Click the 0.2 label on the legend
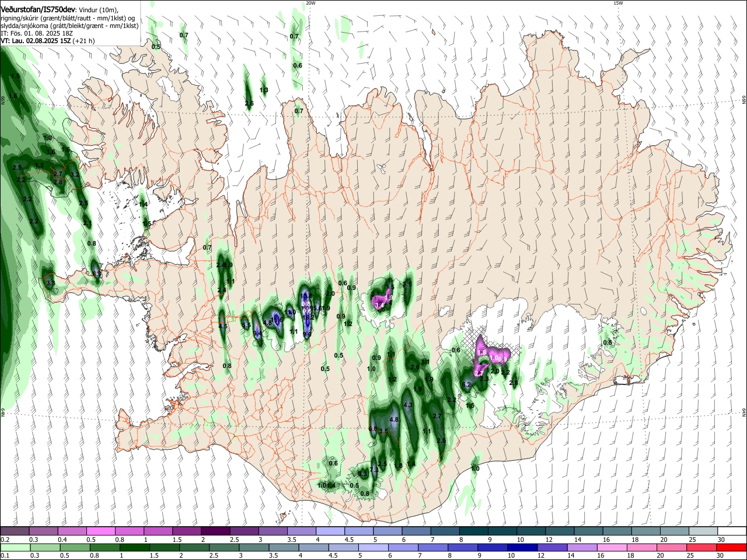This screenshot has height=560, width=747. pos(5,540)
